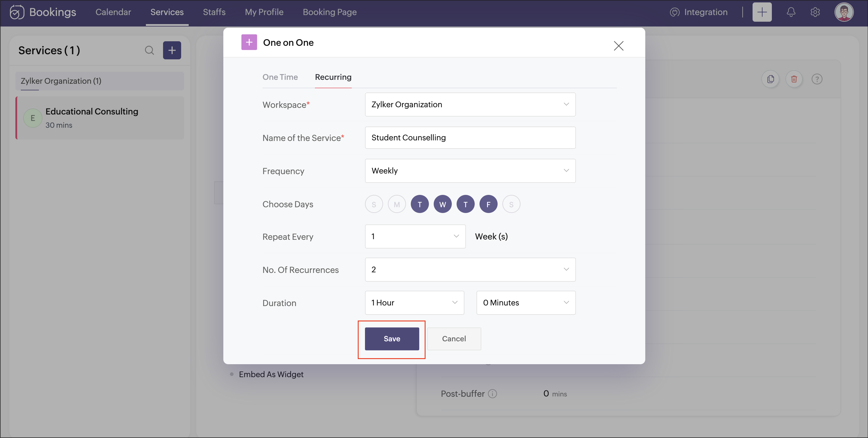Search services with magnifier icon
Image resolution: width=868 pixels, height=438 pixels.
(149, 51)
